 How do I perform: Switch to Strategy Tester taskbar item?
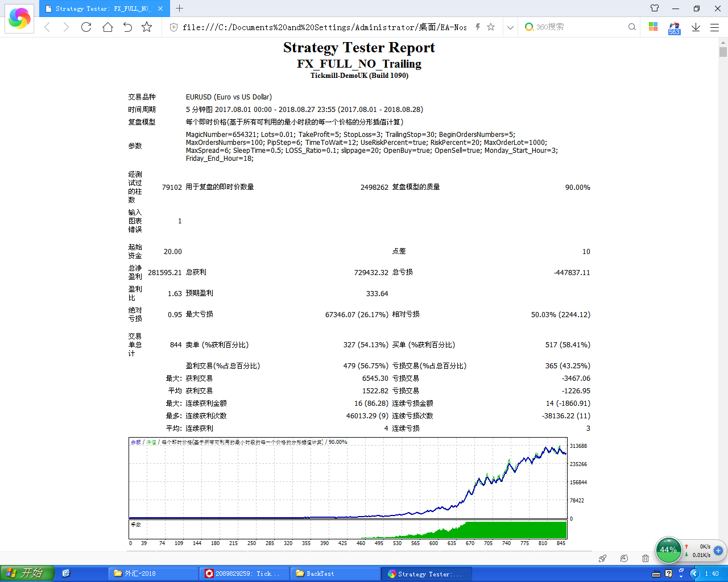pyautogui.click(x=427, y=573)
